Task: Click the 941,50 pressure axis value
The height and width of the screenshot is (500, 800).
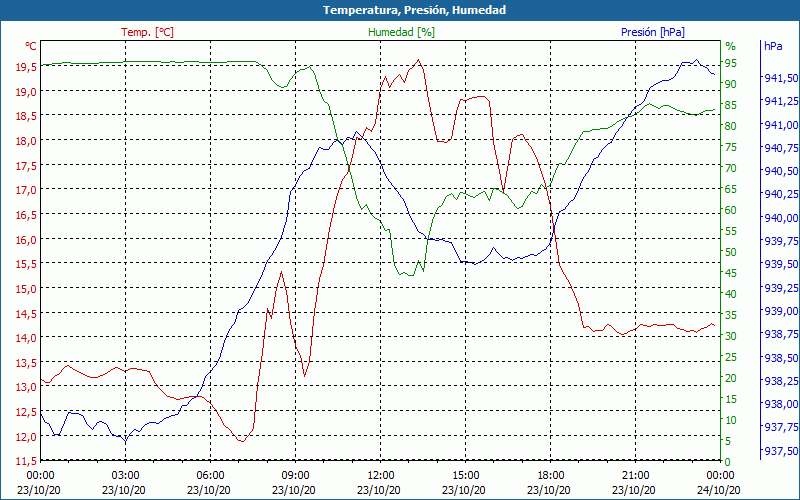Action: point(781,78)
